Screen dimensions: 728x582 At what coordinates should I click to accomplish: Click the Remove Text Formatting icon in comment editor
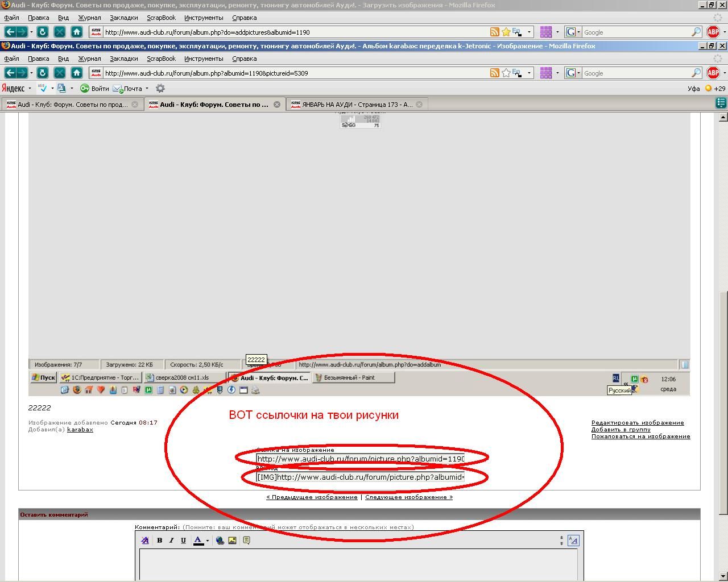[x=145, y=541]
